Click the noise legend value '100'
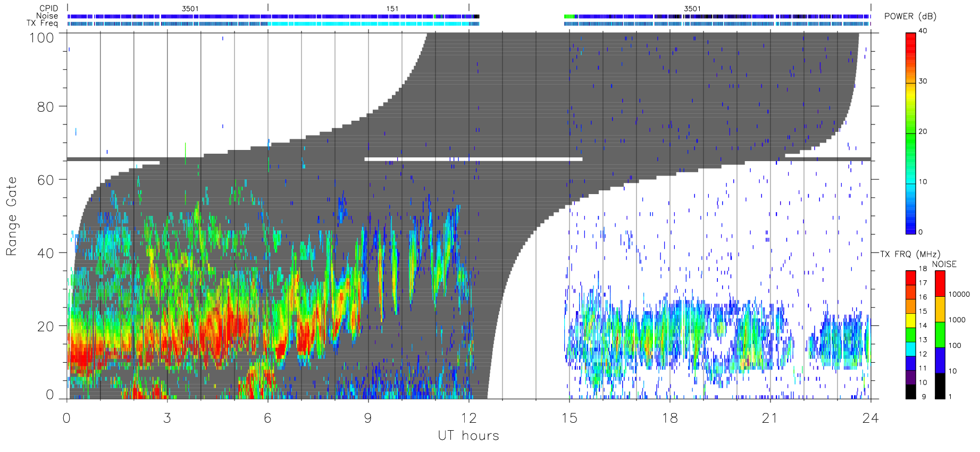Screen dimensions: 980x452 [x=955, y=346]
